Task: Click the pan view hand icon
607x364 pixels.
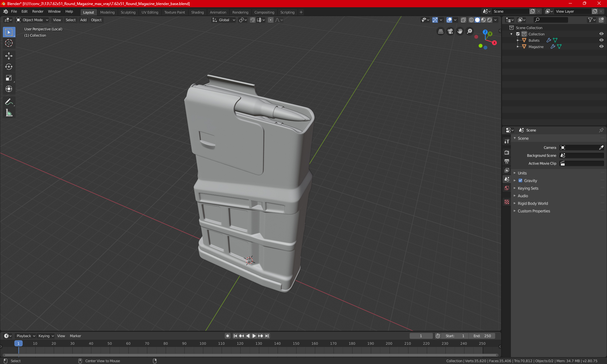Action: tap(460, 31)
